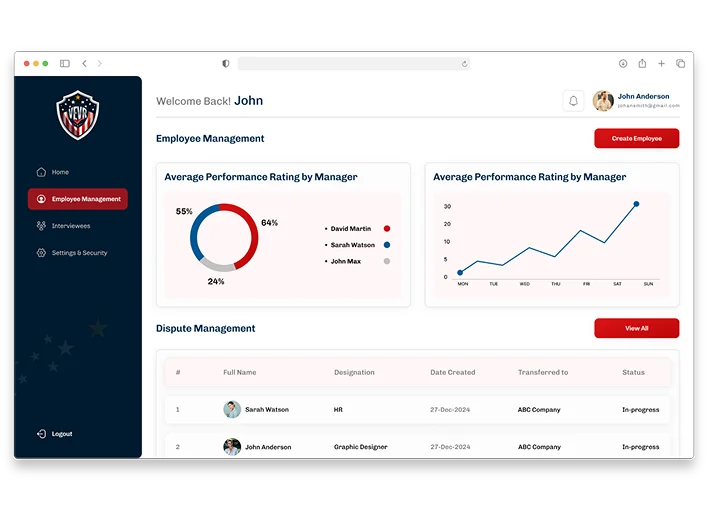Click the Logout link in sidebar
Screen dimensions: 708x510
[61, 434]
